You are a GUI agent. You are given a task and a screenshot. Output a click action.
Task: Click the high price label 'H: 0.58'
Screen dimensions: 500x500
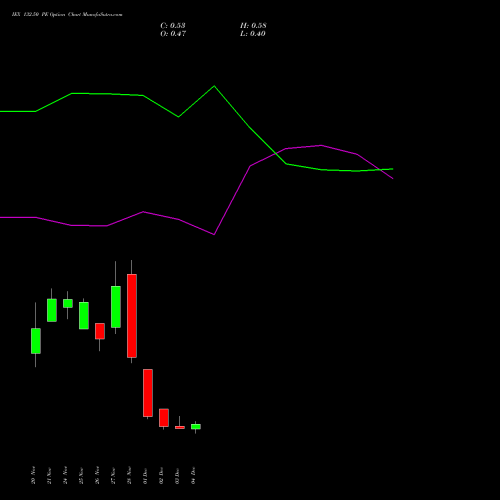point(253,26)
